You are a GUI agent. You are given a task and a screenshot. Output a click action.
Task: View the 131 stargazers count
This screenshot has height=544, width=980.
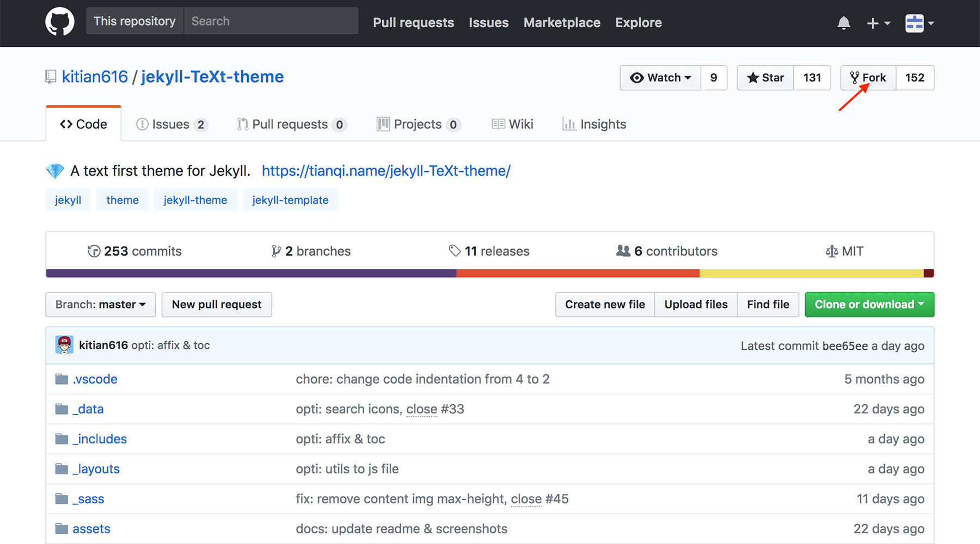(x=812, y=78)
